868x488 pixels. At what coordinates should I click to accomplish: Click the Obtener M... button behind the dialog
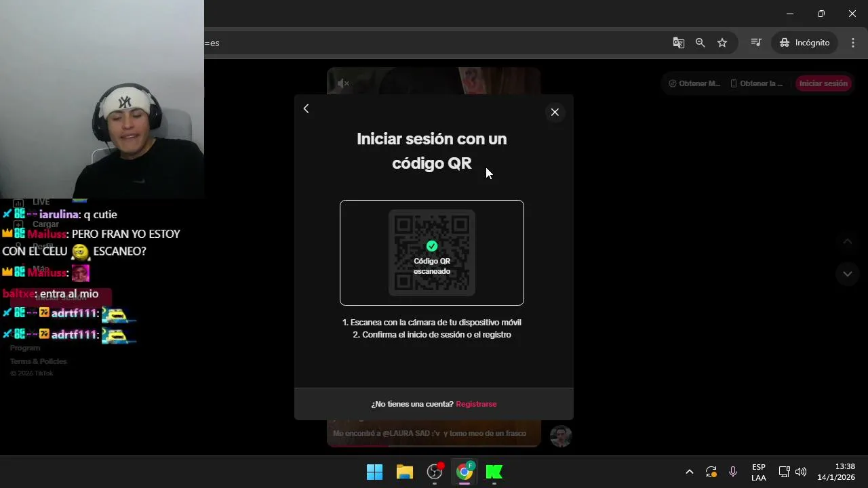tap(694, 83)
